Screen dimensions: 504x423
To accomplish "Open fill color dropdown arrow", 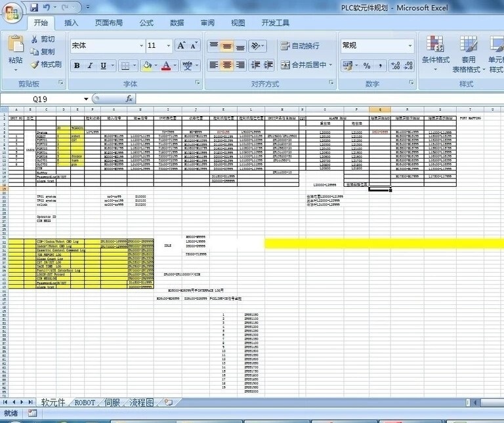I will coord(156,66).
